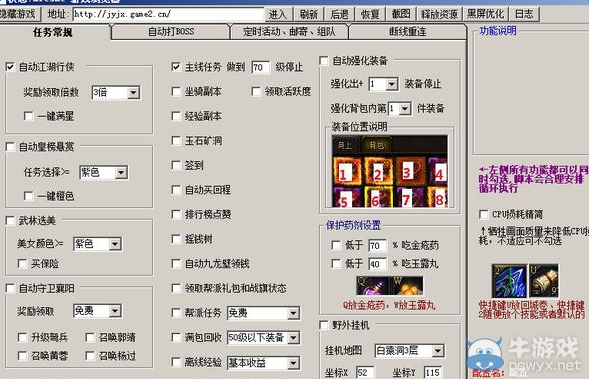Click the 进入 button next to the address bar
The image size is (589, 379).
(278, 14)
